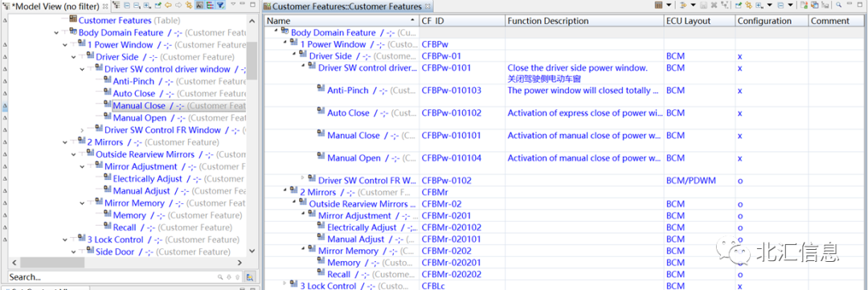Toggle the blue funnel filter icon
Viewport: 868px width, 290px height.
coord(220,5)
